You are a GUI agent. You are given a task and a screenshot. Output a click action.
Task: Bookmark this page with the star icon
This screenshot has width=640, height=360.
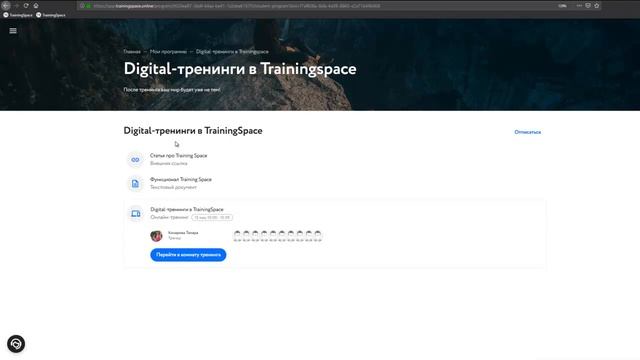(597, 6)
